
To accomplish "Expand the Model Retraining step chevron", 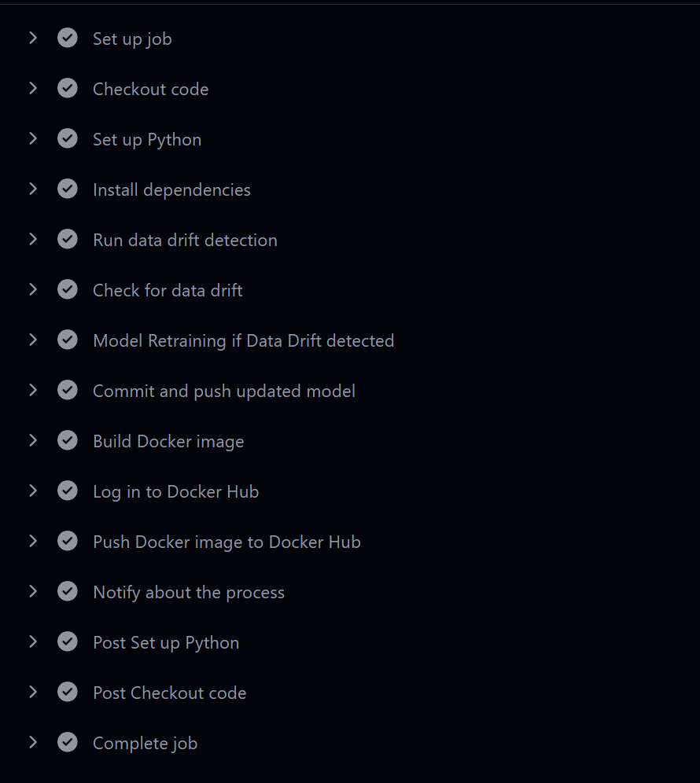I will coord(33,340).
